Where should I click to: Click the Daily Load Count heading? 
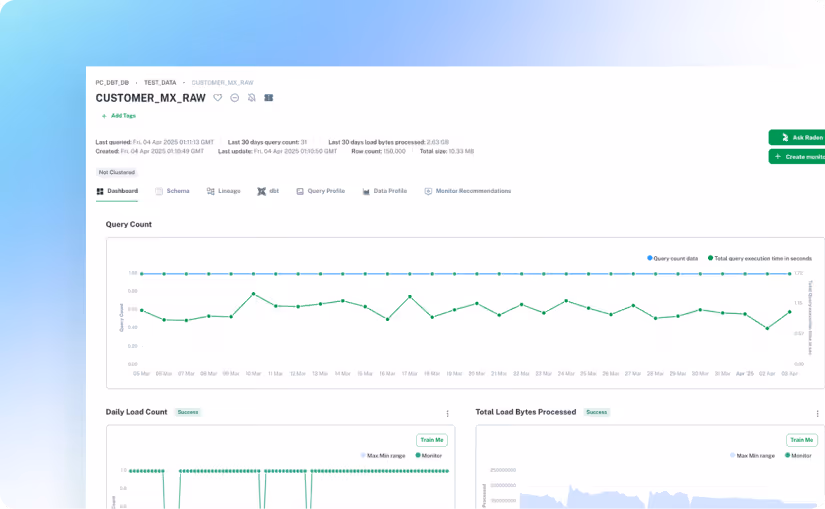click(136, 412)
